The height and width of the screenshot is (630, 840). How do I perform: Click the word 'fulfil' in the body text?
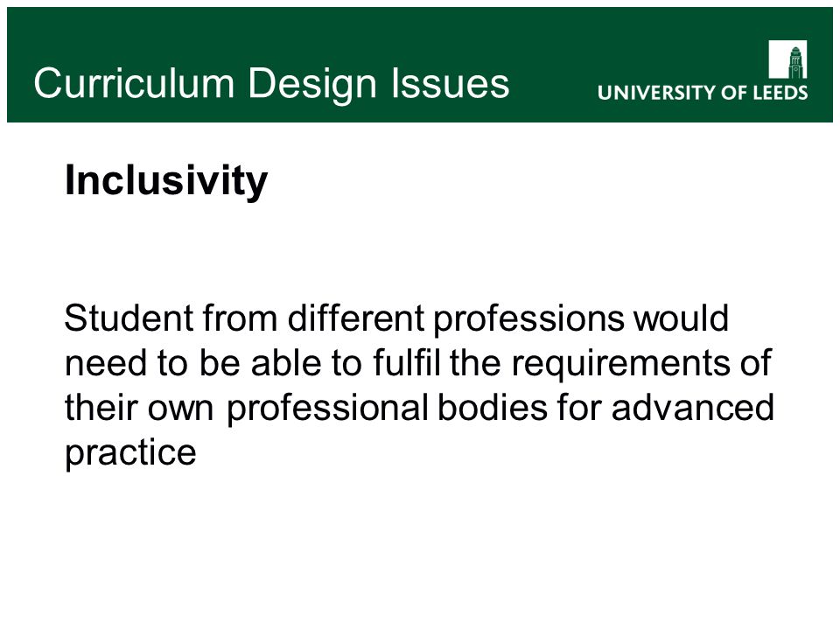(407, 362)
